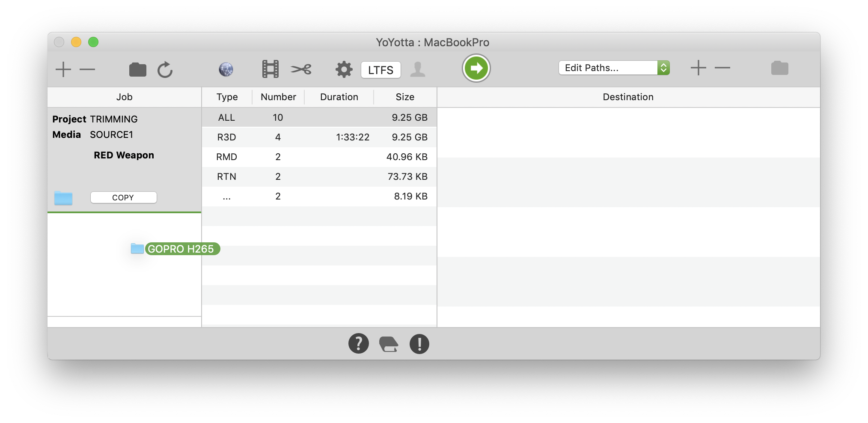Click the yellow minimize window button
This screenshot has height=423, width=868.
coord(76,42)
